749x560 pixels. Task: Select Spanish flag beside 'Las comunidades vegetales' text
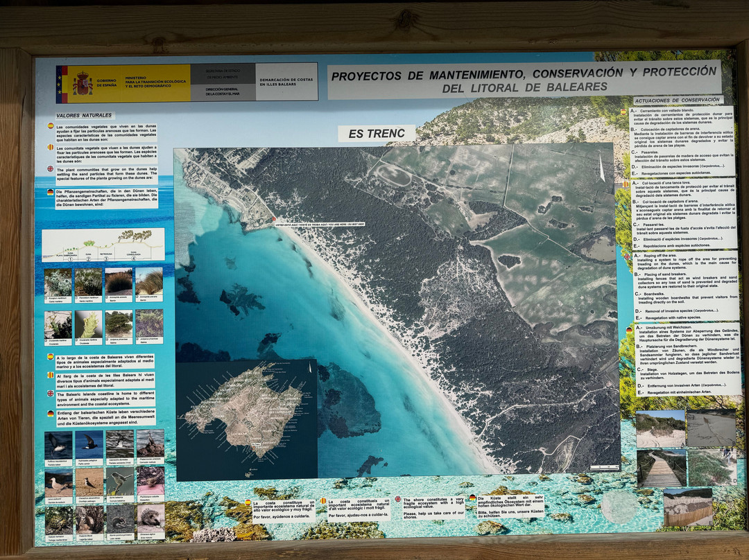tap(51, 127)
